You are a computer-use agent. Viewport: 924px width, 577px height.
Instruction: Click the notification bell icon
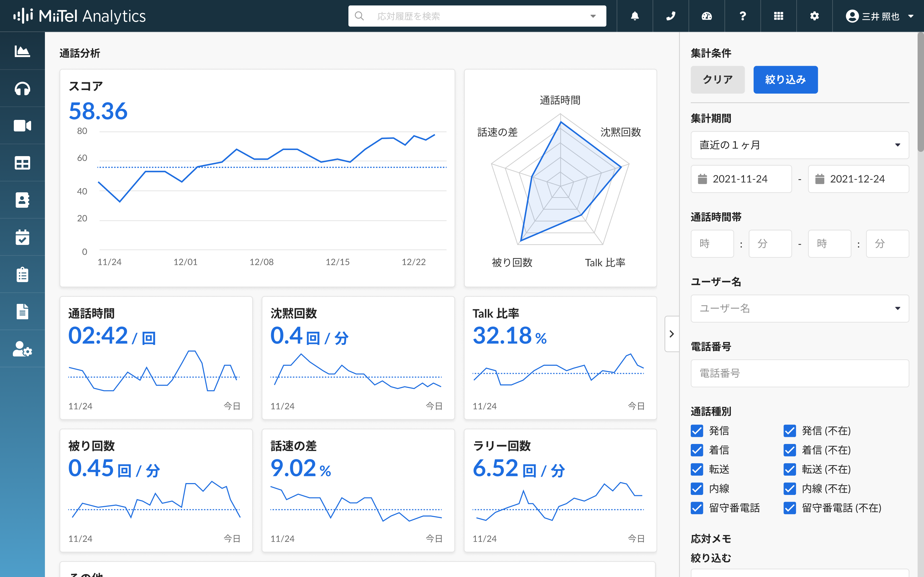pyautogui.click(x=635, y=16)
